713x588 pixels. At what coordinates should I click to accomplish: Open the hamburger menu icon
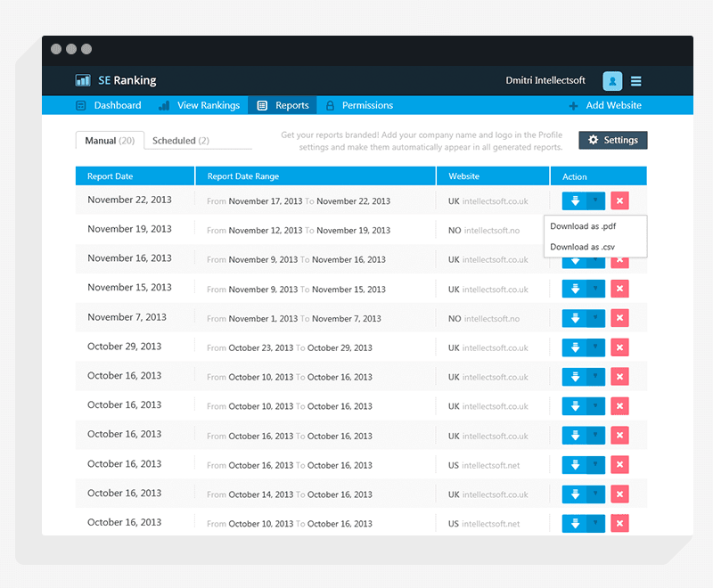(x=635, y=81)
